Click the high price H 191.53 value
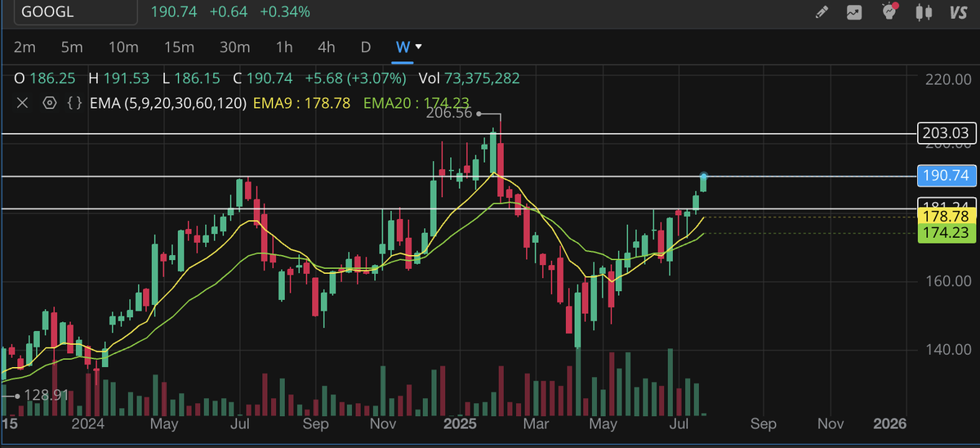This screenshot has width=980, height=448. point(118,78)
